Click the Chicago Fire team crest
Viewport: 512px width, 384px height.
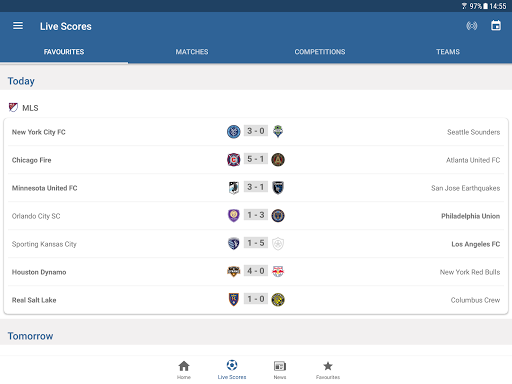tap(234, 160)
